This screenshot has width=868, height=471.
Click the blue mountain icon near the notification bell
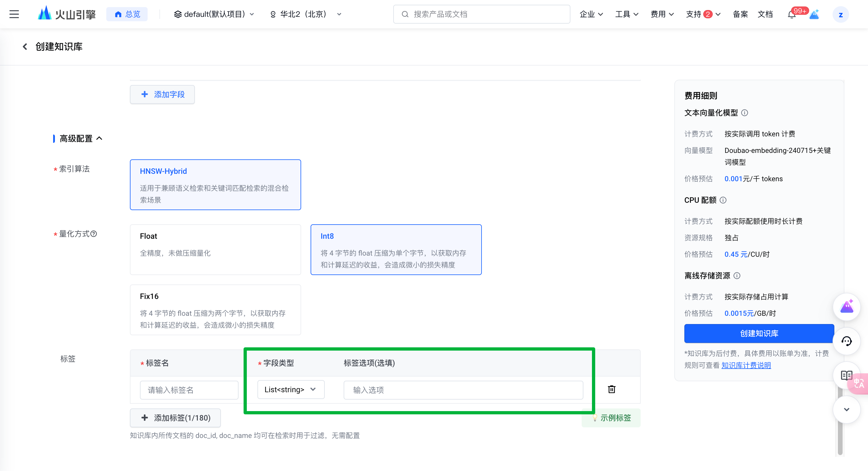[814, 14]
